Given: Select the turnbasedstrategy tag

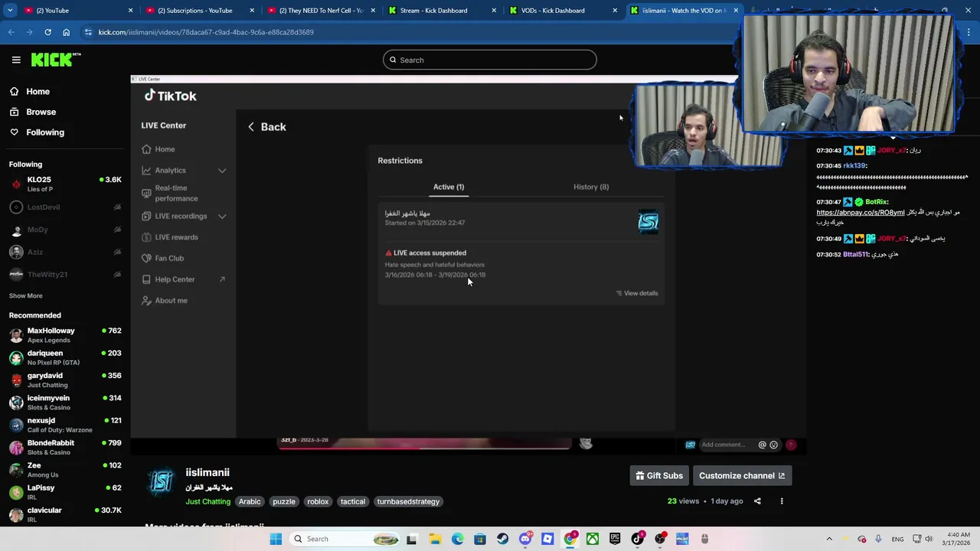Looking at the screenshot, I should click(408, 502).
